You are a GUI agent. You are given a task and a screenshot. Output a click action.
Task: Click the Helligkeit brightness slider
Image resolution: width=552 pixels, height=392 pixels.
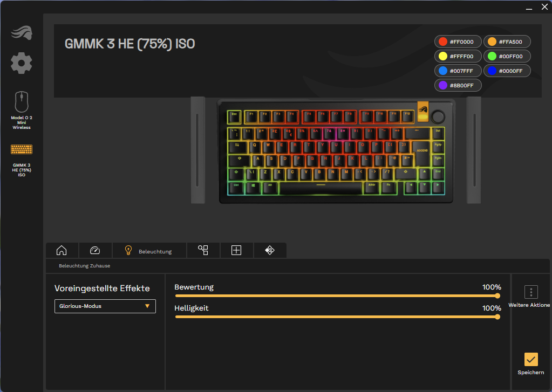pyautogui.click(x=336, y=317)
